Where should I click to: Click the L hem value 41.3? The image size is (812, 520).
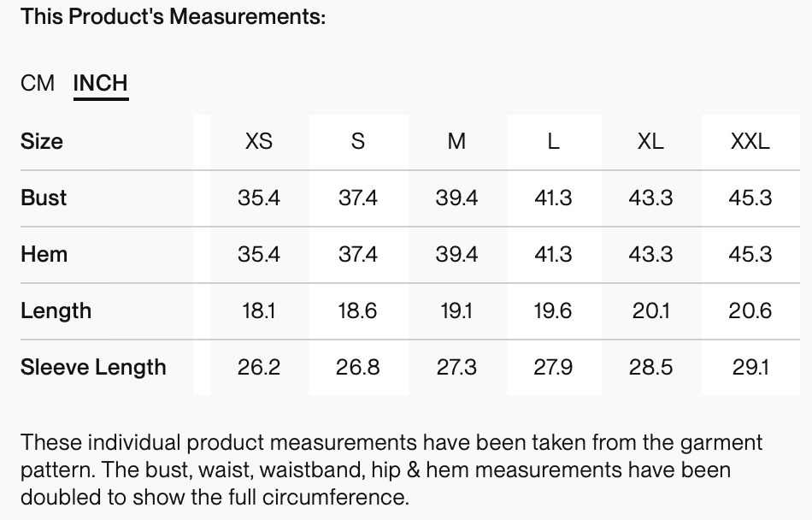pos(553,254)
